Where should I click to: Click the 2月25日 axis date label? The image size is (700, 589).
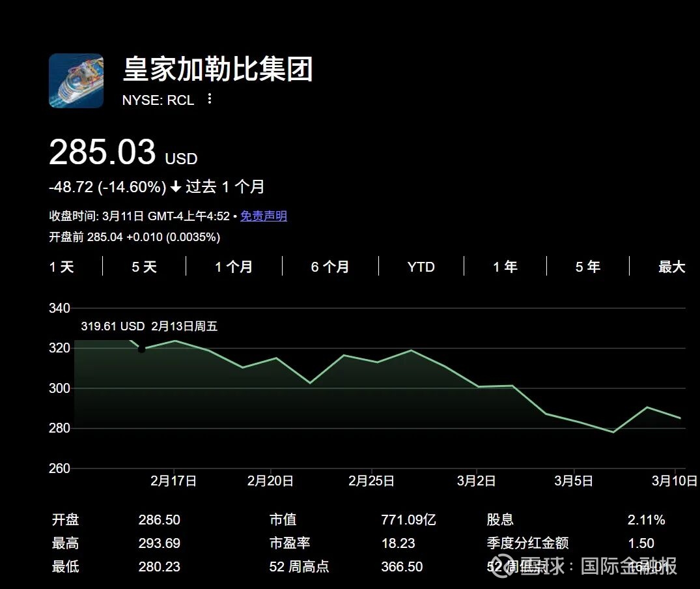point(371,481)
